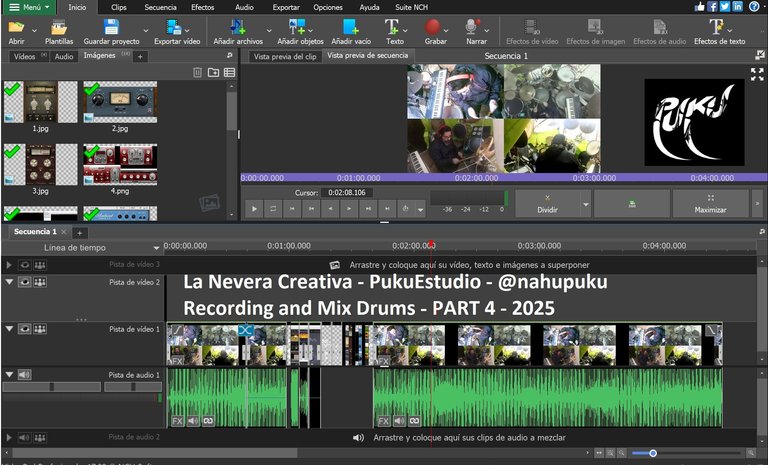Image resolution: width=768 pixels, height=465 pixels.
Task: Open the Secuencia menu tab
Action: coord(160,7)
